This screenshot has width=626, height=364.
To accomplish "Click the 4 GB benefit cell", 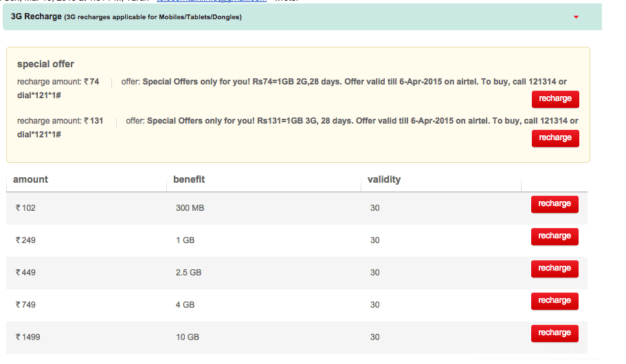I will [185, 305].
